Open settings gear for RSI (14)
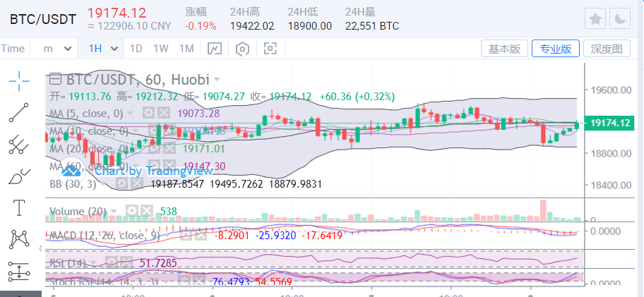The height and width of the screenshot is (297, 644). pyautogui.click(x=112, y=262)
